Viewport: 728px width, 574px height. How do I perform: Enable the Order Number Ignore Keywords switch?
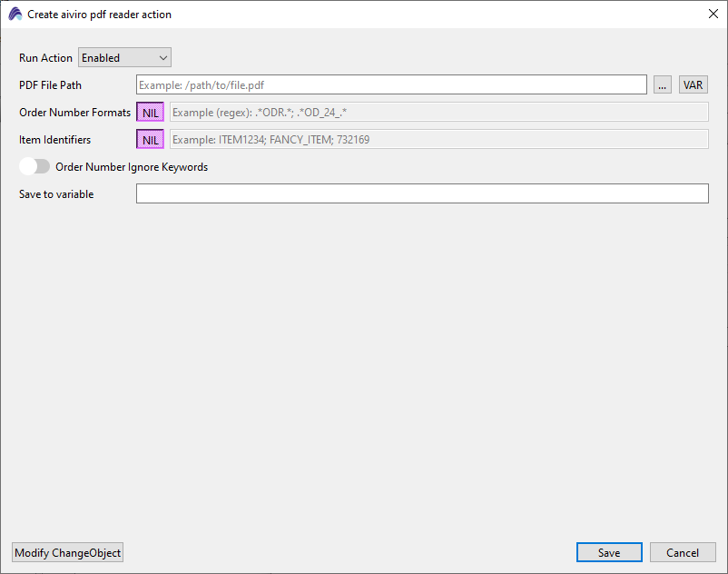[x=34, y=167]
